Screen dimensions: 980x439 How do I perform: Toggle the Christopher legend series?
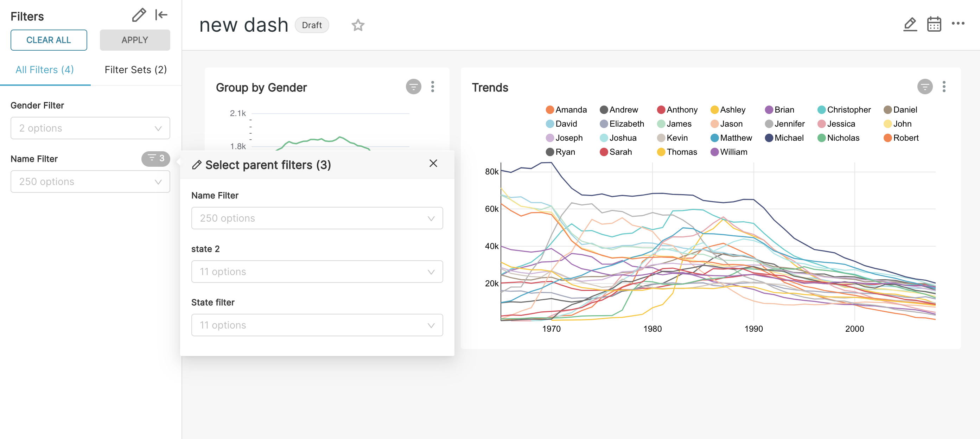(844, 109)
